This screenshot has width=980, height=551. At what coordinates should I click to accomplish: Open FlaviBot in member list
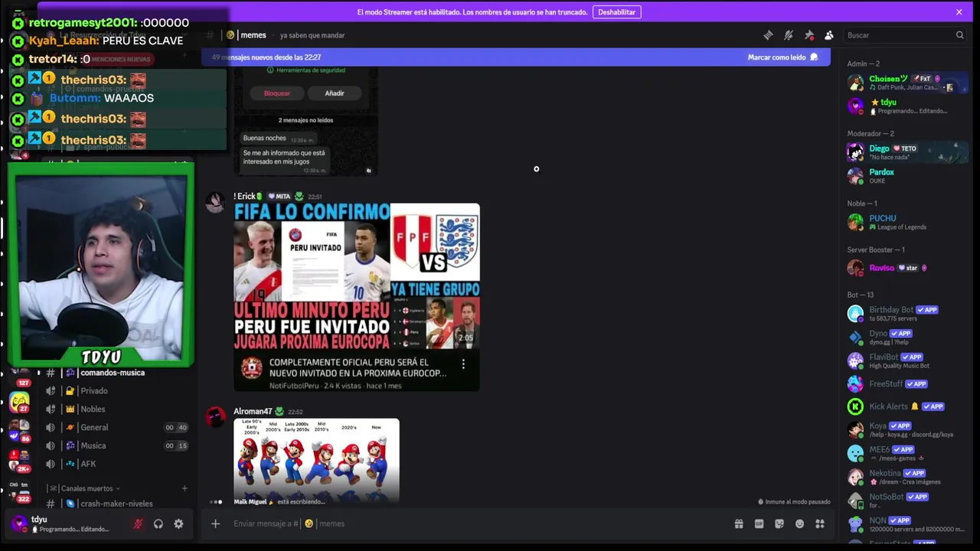[908, 360]
